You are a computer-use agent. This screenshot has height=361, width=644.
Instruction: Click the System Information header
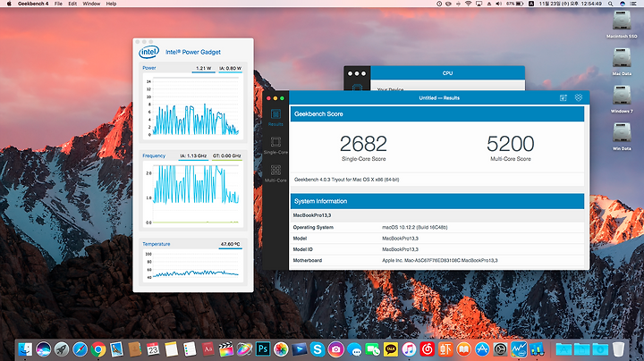(437, 201)
